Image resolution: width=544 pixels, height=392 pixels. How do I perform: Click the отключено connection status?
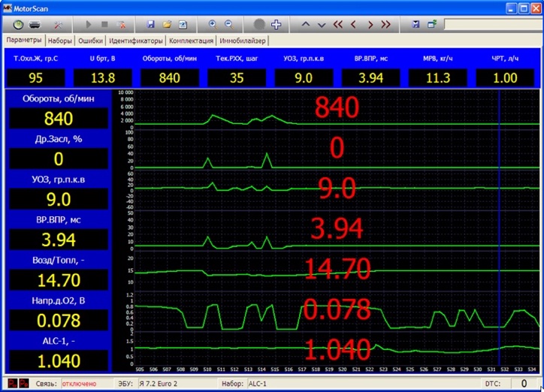tap(79, 384)
